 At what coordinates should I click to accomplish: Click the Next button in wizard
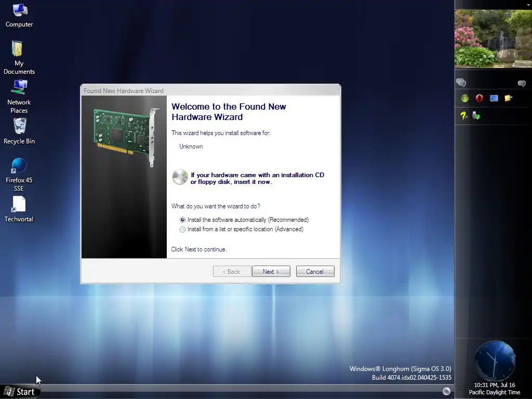point(271,271)
